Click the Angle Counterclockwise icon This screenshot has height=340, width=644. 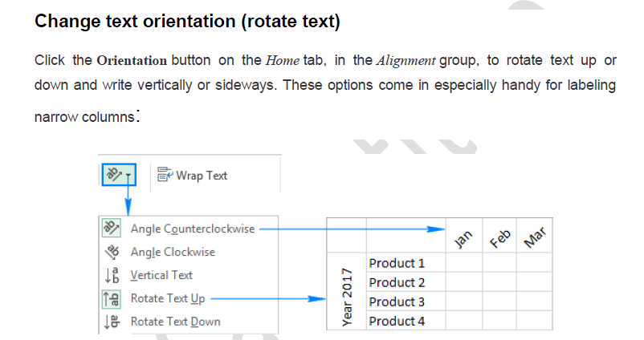click(x=113, y=229)
